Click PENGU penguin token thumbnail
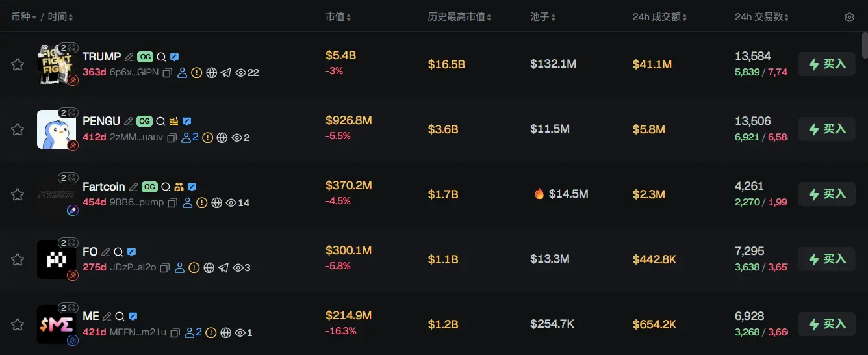The height and width of the screenshot is (355, 868). tap(57, 129)
